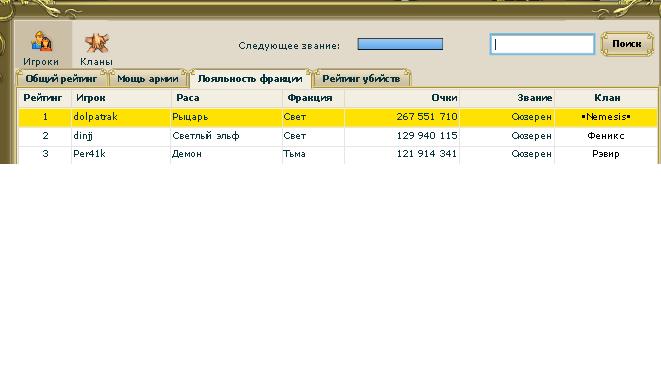Image resolution: width=661 pixels, height=384 pixels.
Task: Select player Per41k in the table
Action: tap(89, 154)
